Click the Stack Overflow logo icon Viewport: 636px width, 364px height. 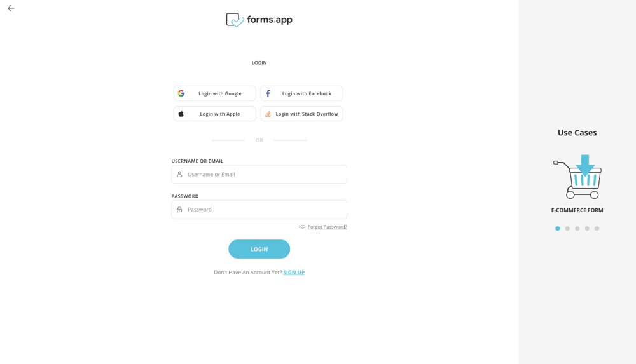tap(268, 114)
